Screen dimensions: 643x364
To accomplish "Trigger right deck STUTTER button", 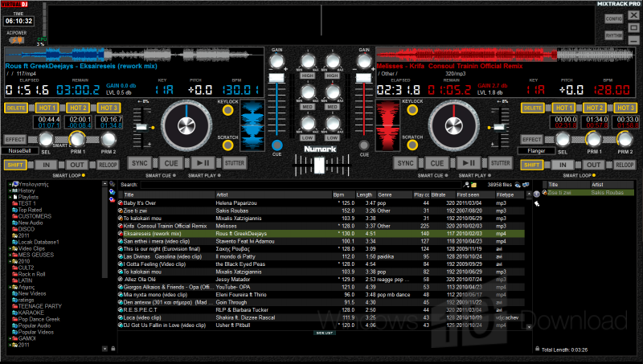I will tap(500, 163).
